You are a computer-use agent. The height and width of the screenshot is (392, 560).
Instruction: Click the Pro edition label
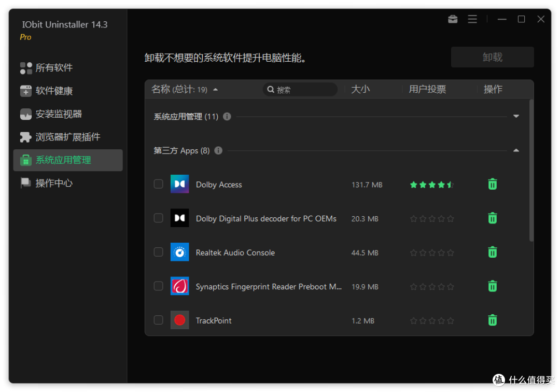tap(25, 37)
